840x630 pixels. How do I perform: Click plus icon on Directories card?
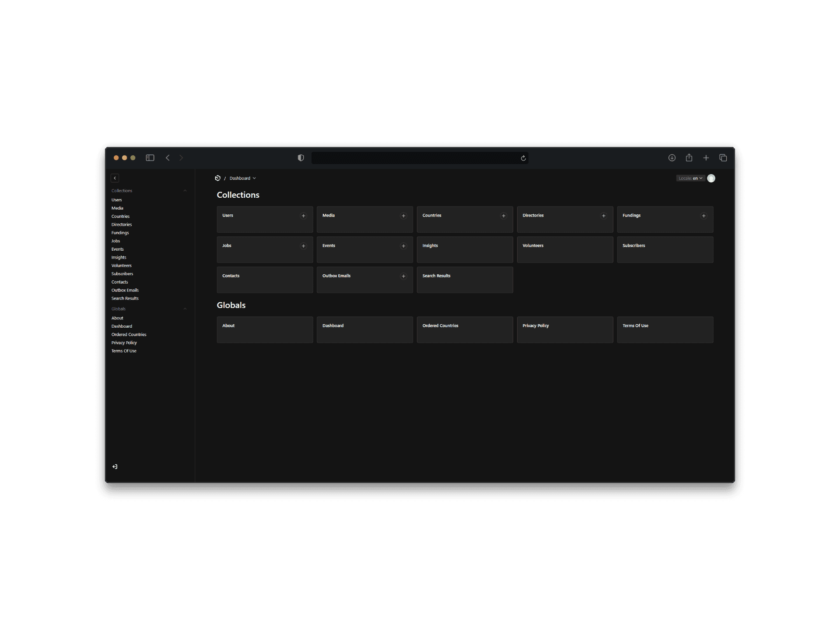coord(604,216)
